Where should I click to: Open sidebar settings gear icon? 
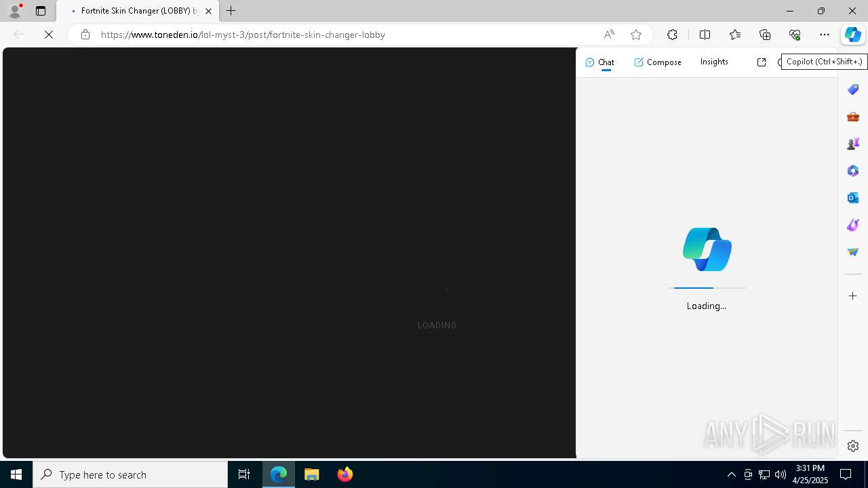[853, 446]
